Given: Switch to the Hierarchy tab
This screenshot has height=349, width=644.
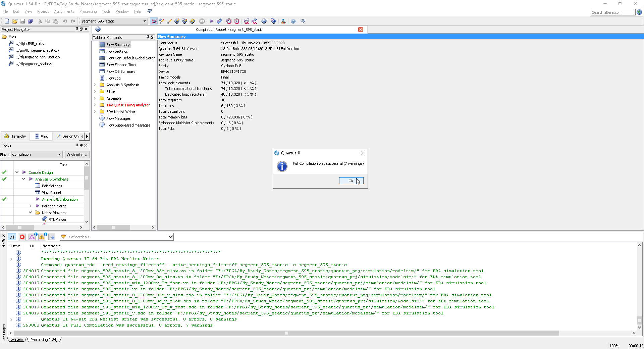Looking at the screenshot, I should [15, 136].
